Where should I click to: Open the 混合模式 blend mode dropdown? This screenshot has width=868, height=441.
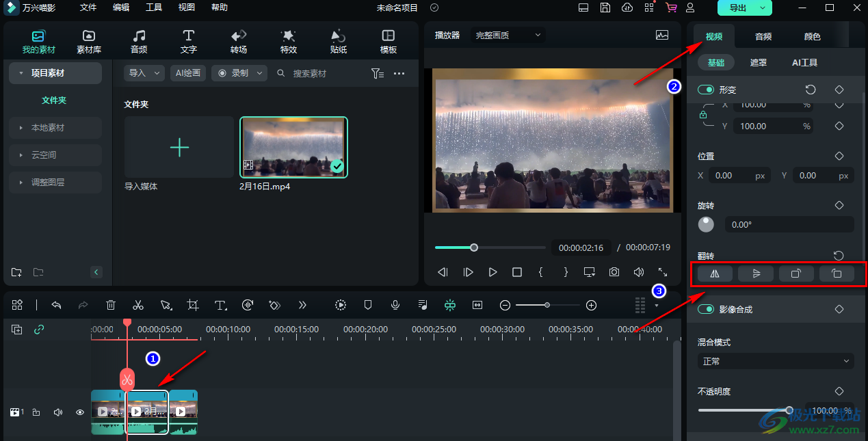point(775,361)
